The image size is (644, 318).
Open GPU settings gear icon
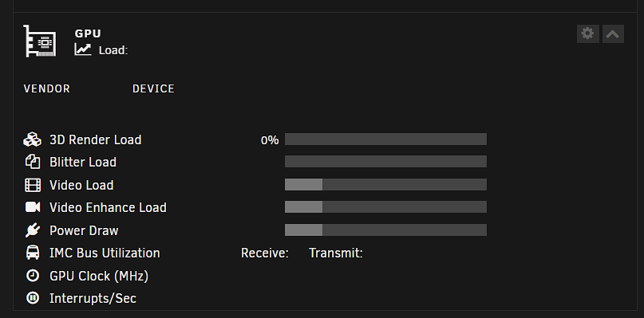(587, 33)
